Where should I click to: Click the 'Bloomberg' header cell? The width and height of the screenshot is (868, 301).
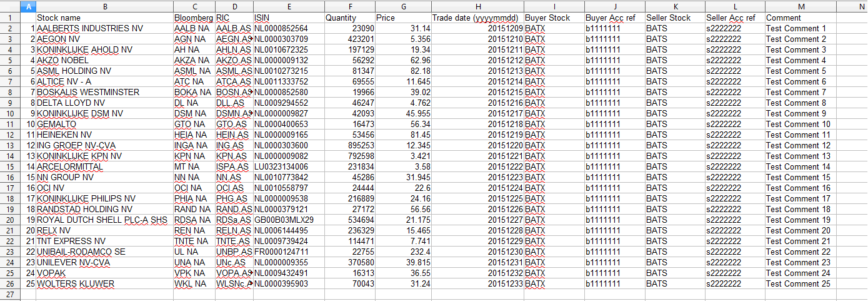194,18
